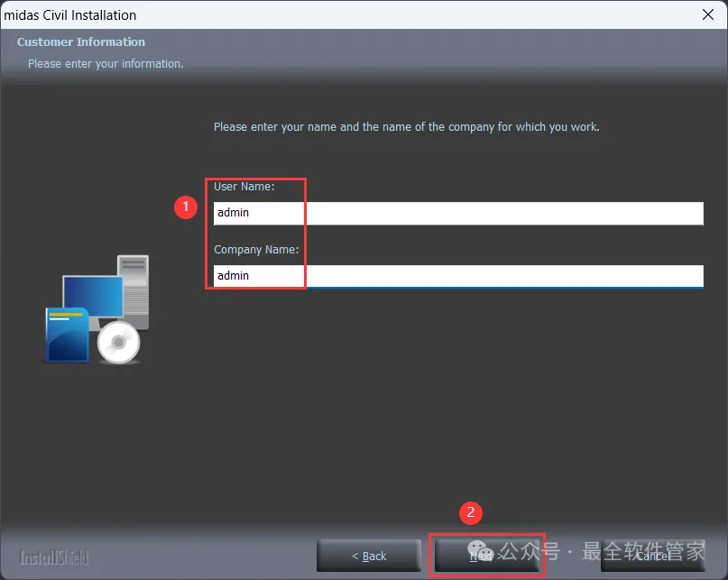Click the 'User Name:' label
The width and height of the screenshot is (728, 580).
click(x=244, y=187)
